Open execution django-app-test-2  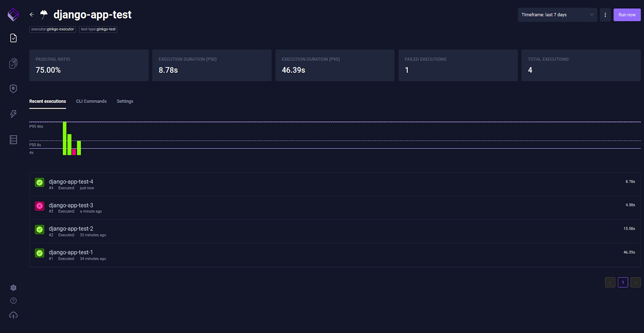pos(335,231)
